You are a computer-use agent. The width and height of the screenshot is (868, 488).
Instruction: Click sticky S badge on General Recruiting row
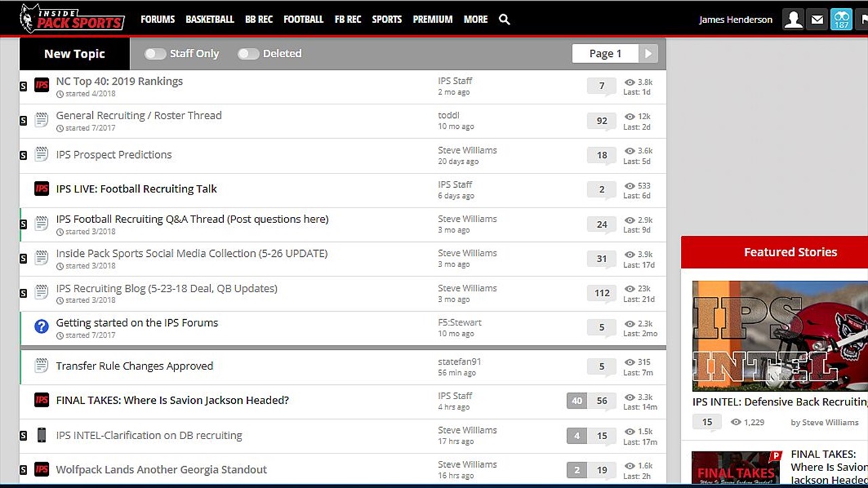[x=23, y=121]
